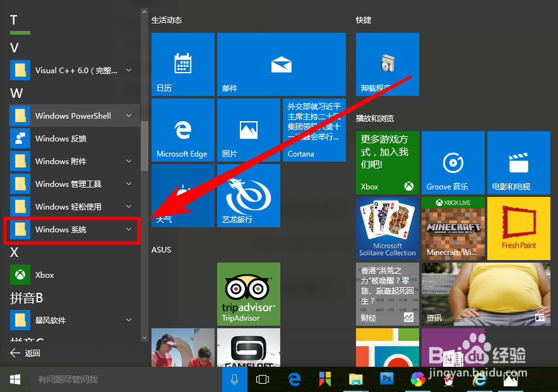Launch Groove 音乐 from its tile

click(453, 163)
